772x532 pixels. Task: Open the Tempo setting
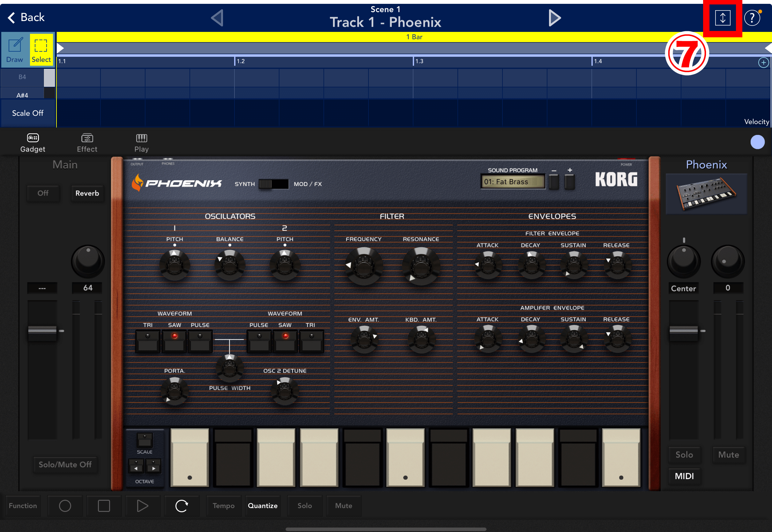pyautogui.click(x=224, y=506)
